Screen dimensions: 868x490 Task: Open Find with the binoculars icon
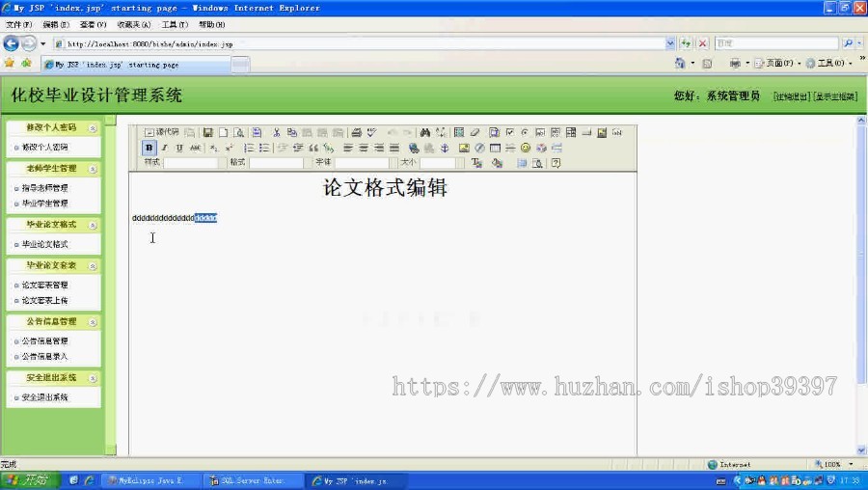click(x=425, y=132)
